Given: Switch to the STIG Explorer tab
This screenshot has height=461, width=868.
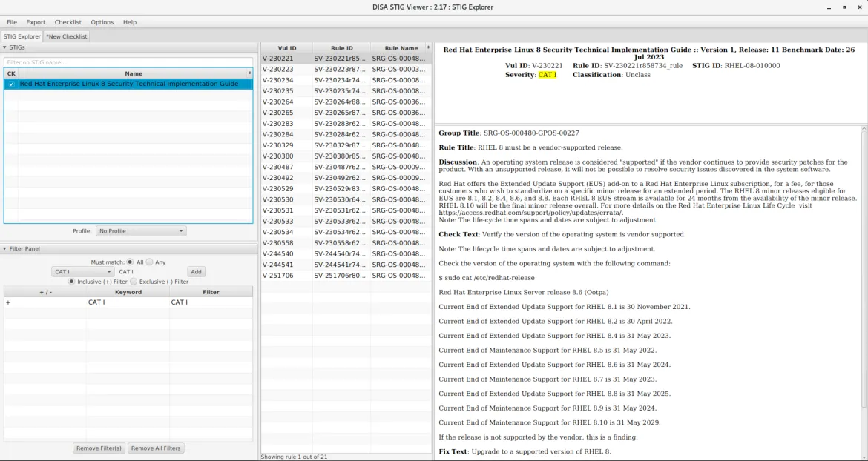Looking at the screenshot, I should (x=22, y=35).
